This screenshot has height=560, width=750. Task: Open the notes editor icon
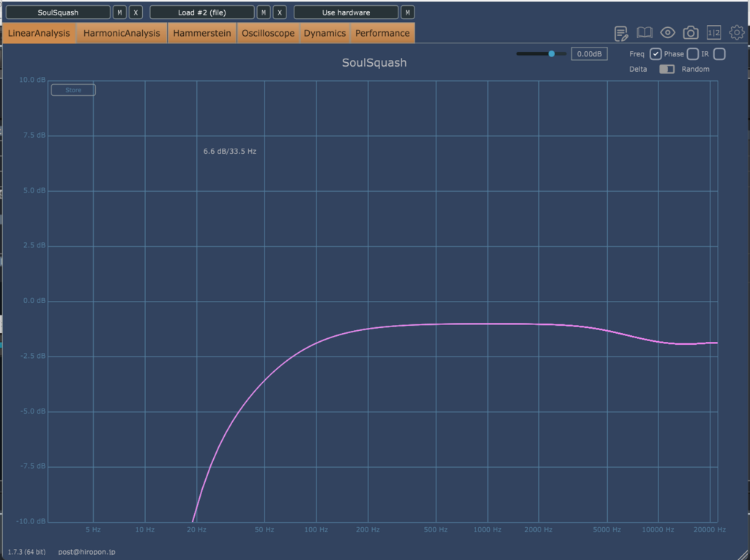click(x=621, y=34)
